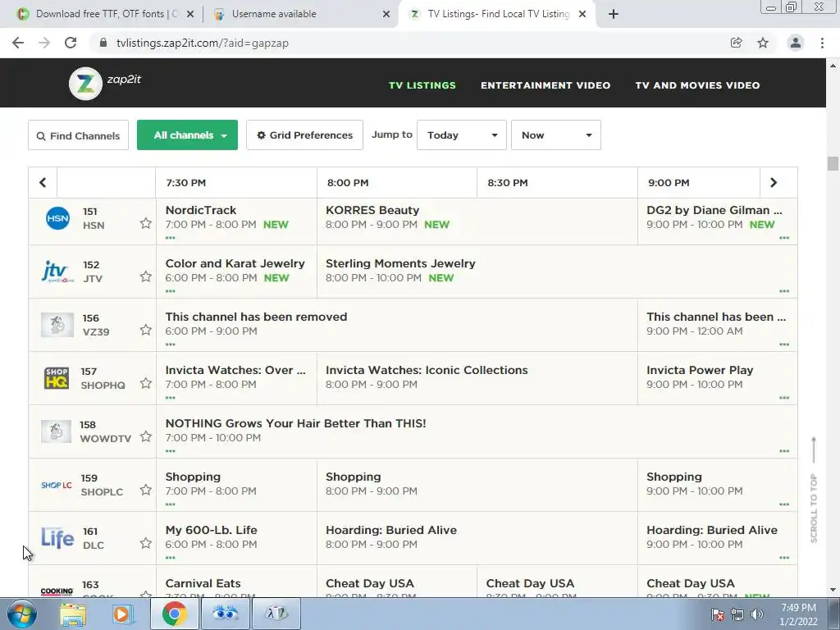Open Invicta Watches: Iconic Collections listing
This screenshot has width=840, height=630.
click(427, 370)
